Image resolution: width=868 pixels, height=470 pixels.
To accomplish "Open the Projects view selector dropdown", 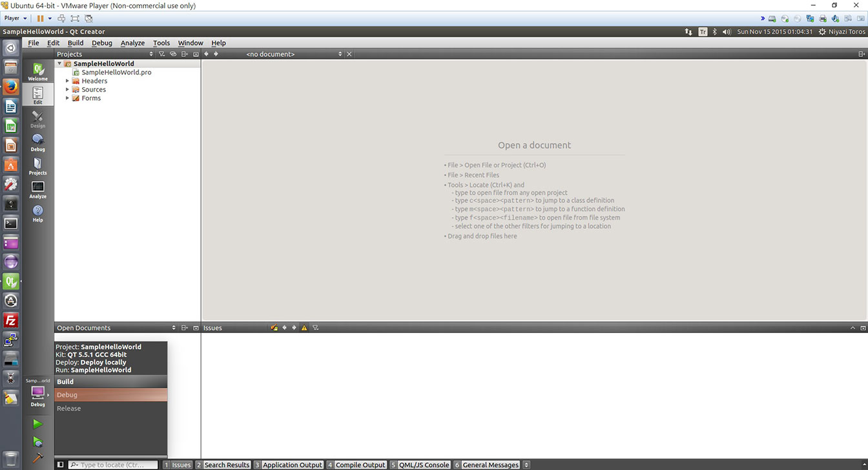I will (x=151, y=54).
